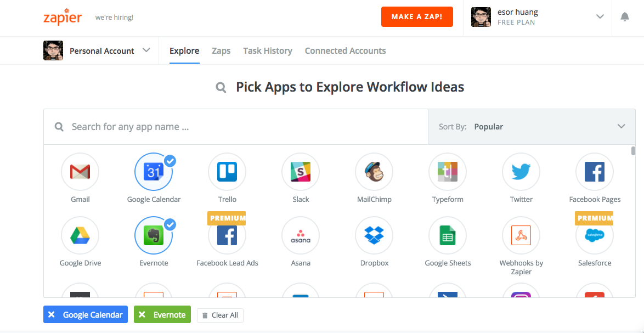
Task: Choose the Twitter app icon
Action: pos(521,172)
